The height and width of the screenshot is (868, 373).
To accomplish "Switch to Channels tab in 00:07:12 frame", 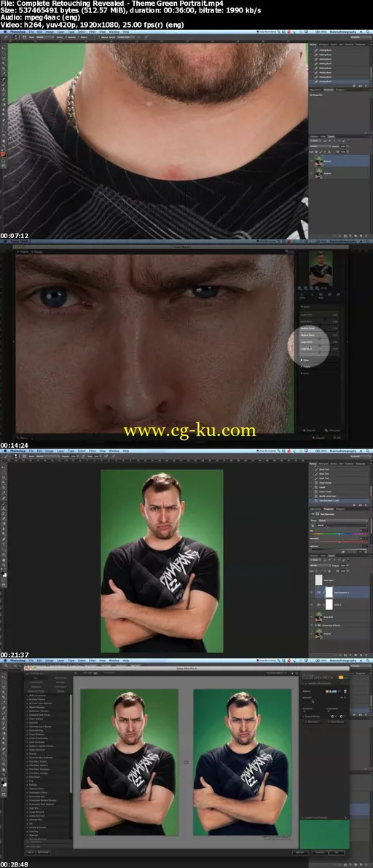I will click(314, 137).
